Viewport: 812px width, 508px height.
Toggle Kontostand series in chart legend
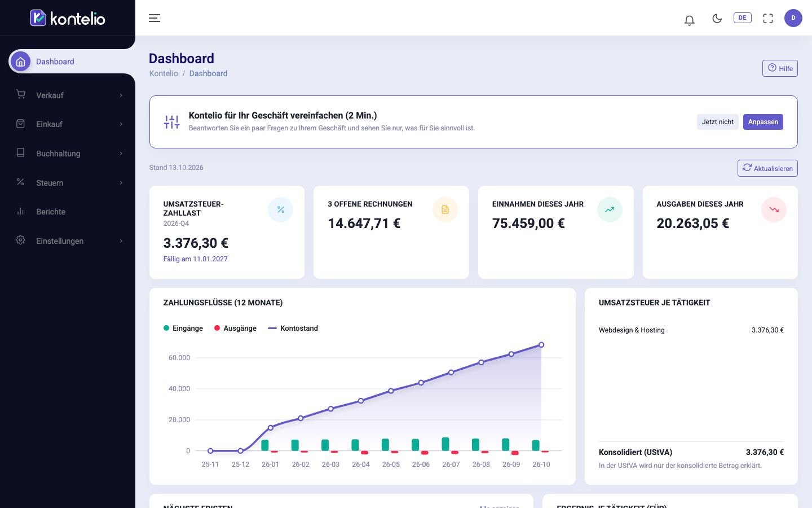pyautogui.click(x=293, y=328)
